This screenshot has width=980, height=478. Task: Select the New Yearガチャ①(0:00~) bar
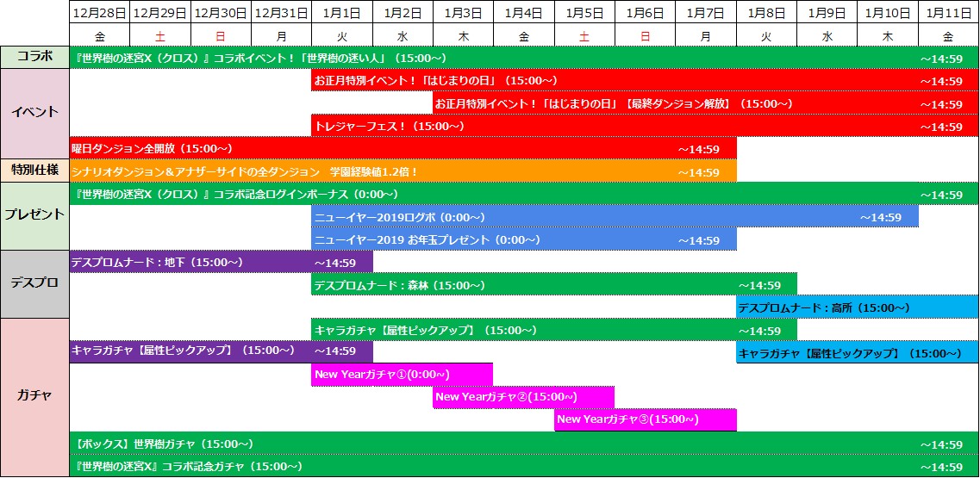point(402,375)
